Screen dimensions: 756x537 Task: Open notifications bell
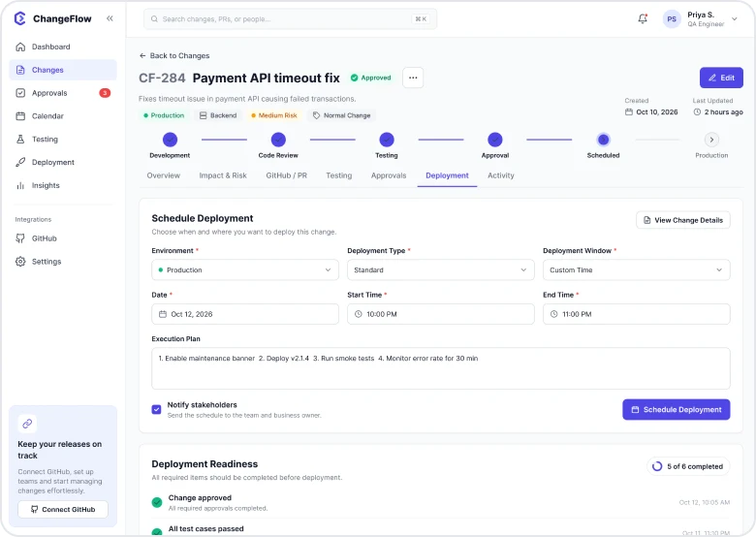[x=643, y=18]
